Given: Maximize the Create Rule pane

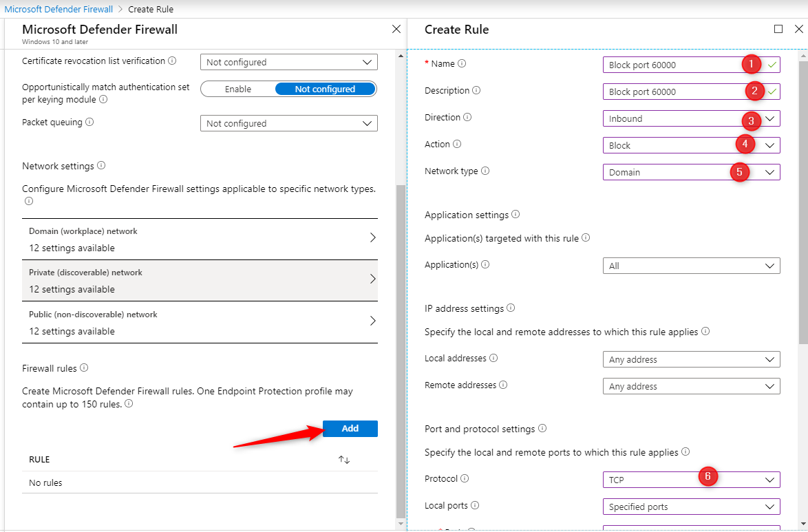Looking at the screenshot, I should [778, 29].
